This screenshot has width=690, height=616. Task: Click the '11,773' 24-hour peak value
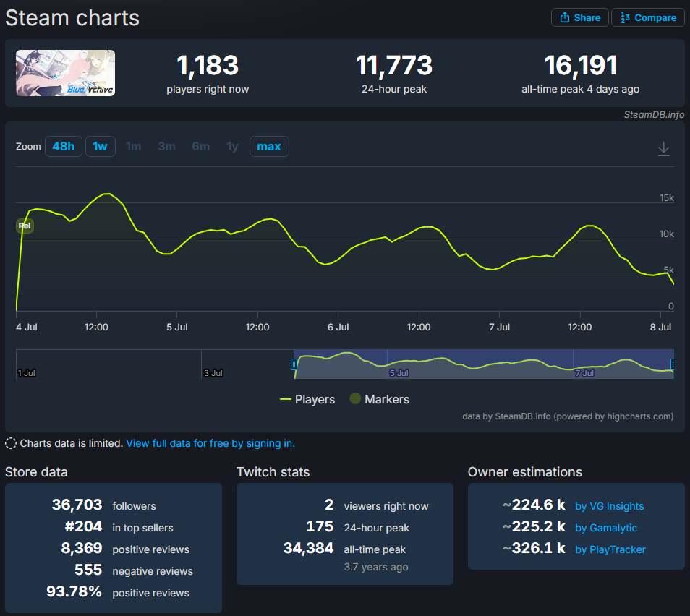click(394, 65)
